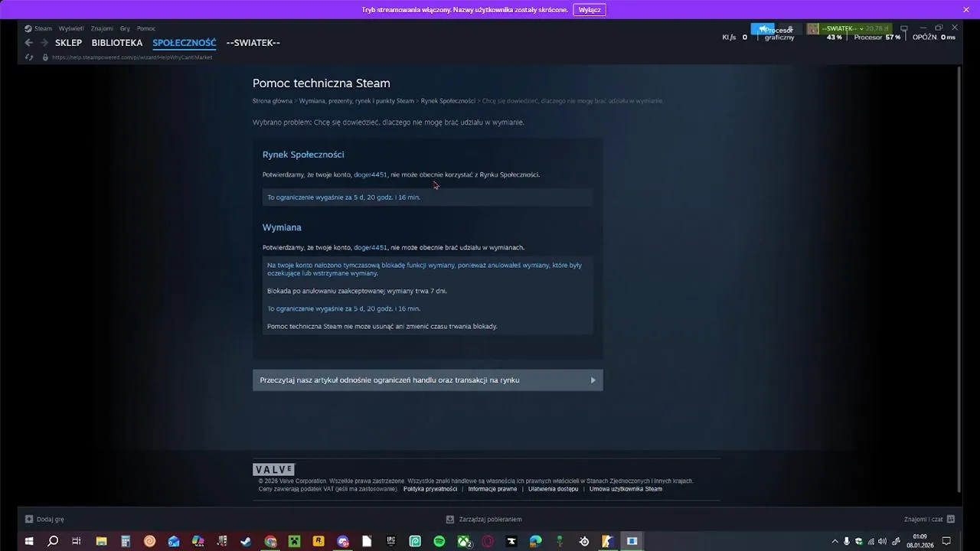Open Steam from the taskbar
980x551 pixels.
click(246, 541)
